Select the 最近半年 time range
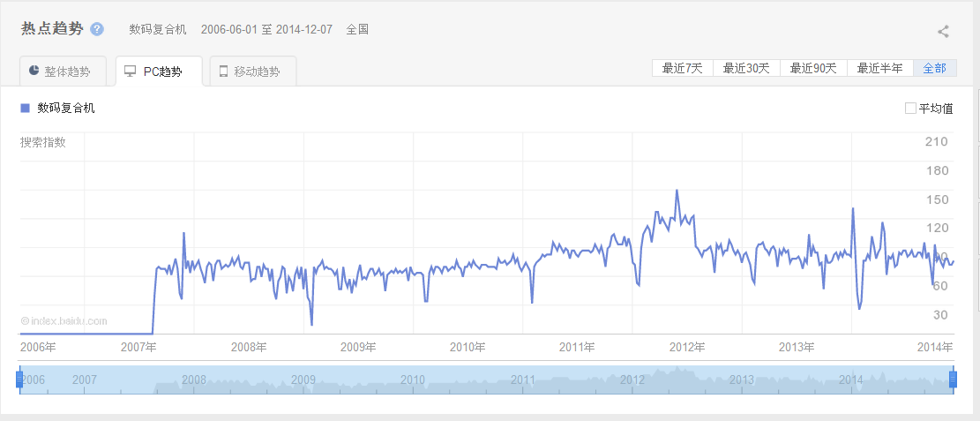This screenshot has width=980, height=421. tap(880, 68)
